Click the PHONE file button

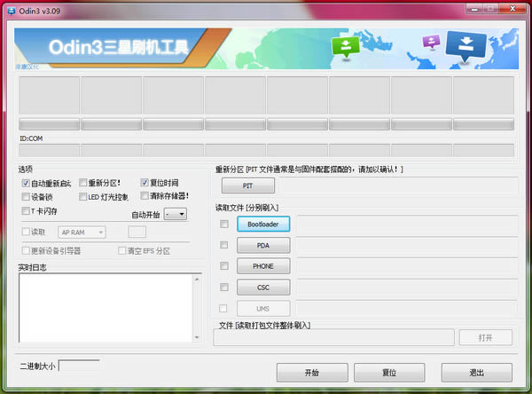pyautogui.click(x=263, y=266)
